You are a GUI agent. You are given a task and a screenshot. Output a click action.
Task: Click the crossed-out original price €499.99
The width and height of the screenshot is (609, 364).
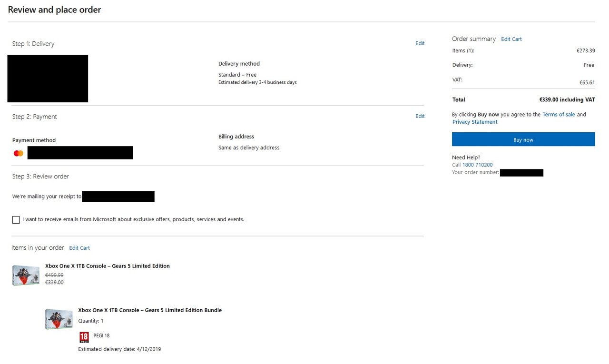(x=54, y=275)
